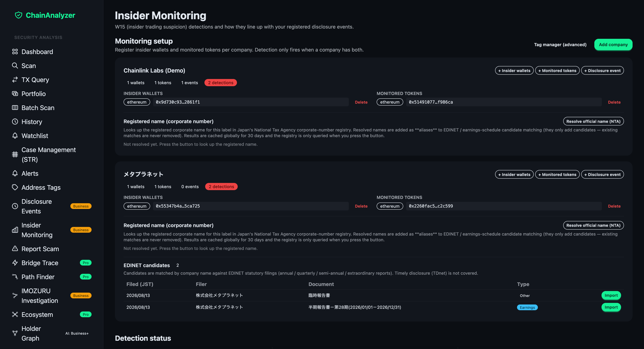Click the Watchlist bell icon
The width and height of the screenshot is (644, 349).
15,135
